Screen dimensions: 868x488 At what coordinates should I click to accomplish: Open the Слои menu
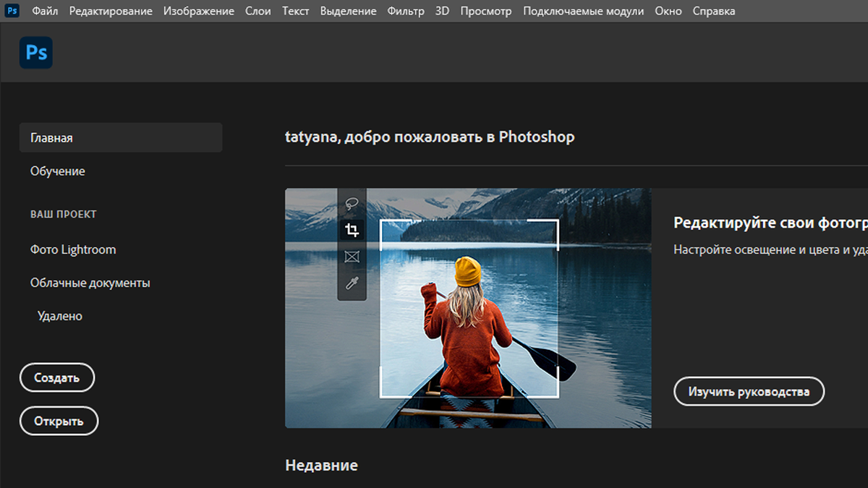258,11
